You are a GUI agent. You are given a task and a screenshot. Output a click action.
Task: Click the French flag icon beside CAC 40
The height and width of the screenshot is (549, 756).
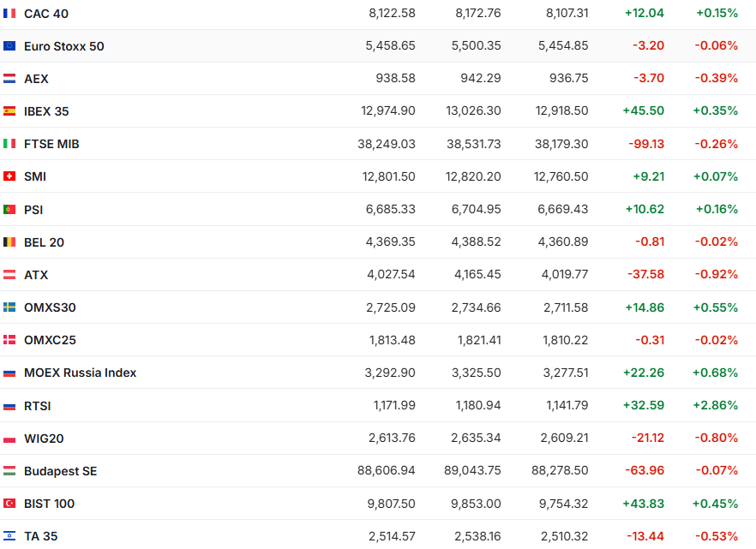pyautogui.click(x=9, y=13)
